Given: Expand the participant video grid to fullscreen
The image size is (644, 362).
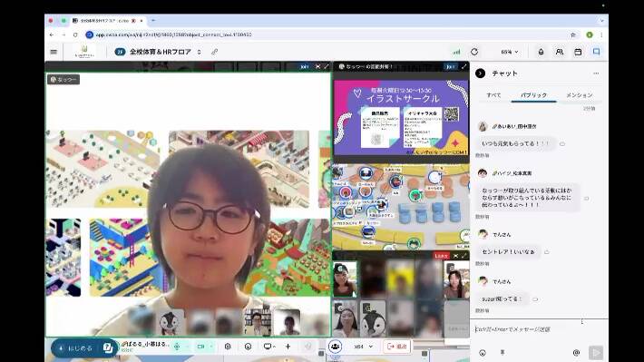Looking at the screenshot, I should tap(464, 256).
